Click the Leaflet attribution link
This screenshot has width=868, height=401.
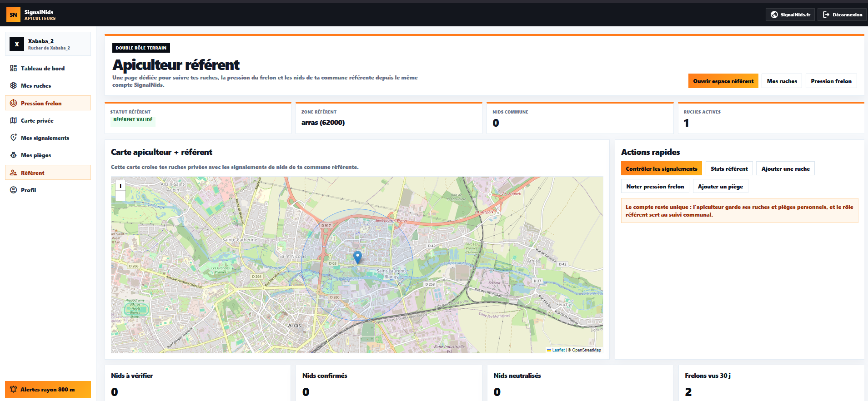pyautogui.click(x=556, y=350)
